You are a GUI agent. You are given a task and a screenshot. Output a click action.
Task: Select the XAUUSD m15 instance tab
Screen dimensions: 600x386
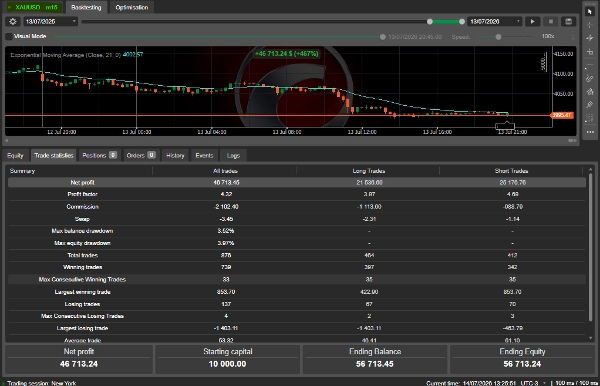(x=33, y=7)
